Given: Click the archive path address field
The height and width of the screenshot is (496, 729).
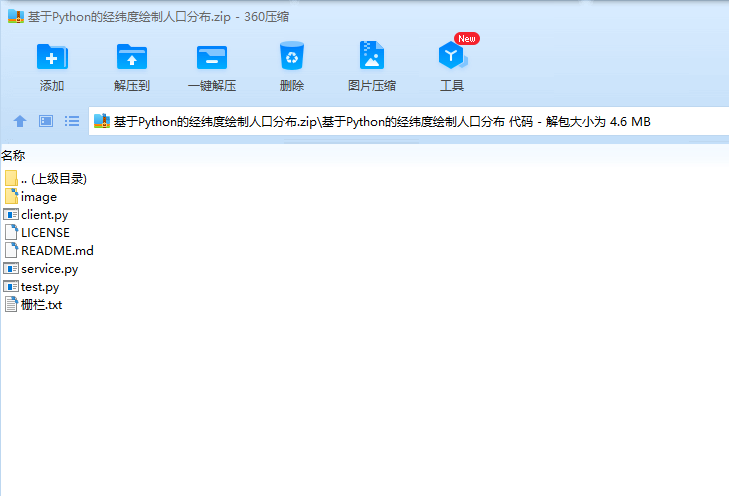Looking at the screenshot, I should coord(409,121).
